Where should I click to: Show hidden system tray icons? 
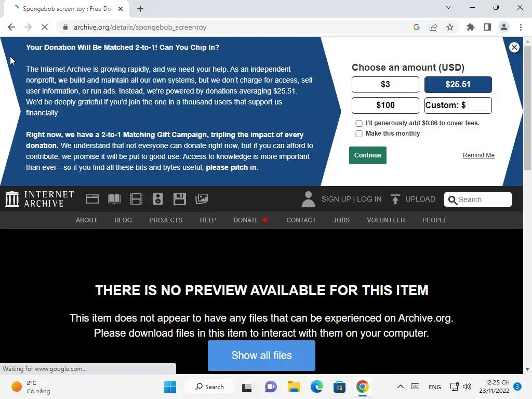point(401,387)
